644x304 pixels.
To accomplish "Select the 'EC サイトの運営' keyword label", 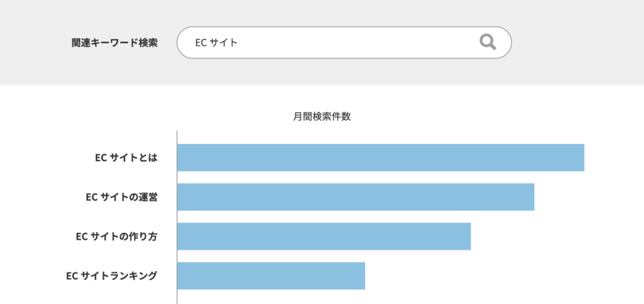I will click(x=121, y=197).
